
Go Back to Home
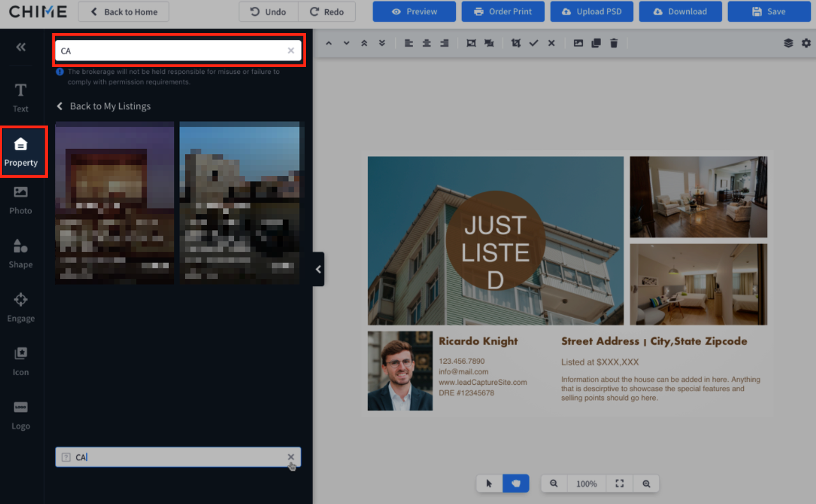point(124,11)
